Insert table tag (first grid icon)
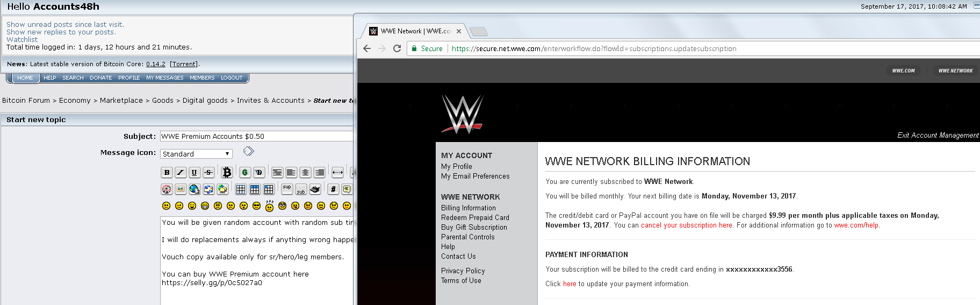 [x=241, y=189]
